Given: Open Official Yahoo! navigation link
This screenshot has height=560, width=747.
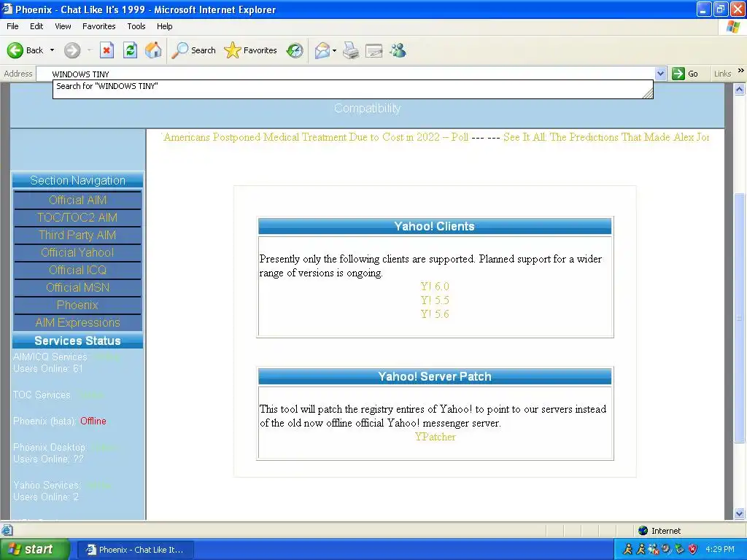Looking at the screenshot, I should point(77,252).
